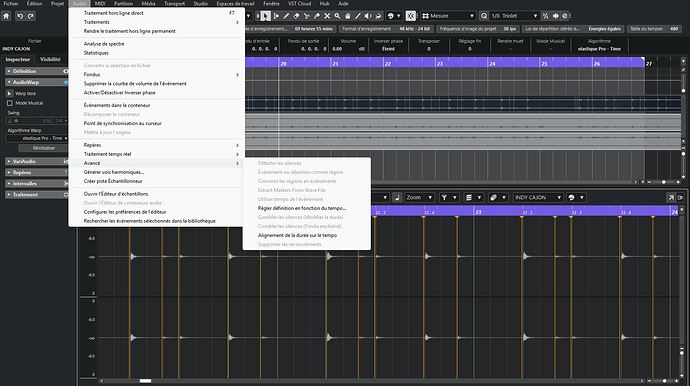Toggle the Warp libre button
Screen dimensions: 690x386
click(10, 93)
